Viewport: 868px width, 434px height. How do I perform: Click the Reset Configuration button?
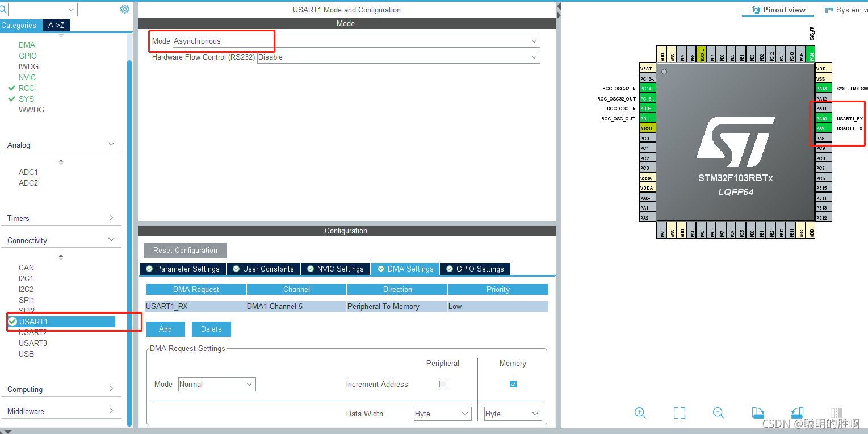pos(185,250)
